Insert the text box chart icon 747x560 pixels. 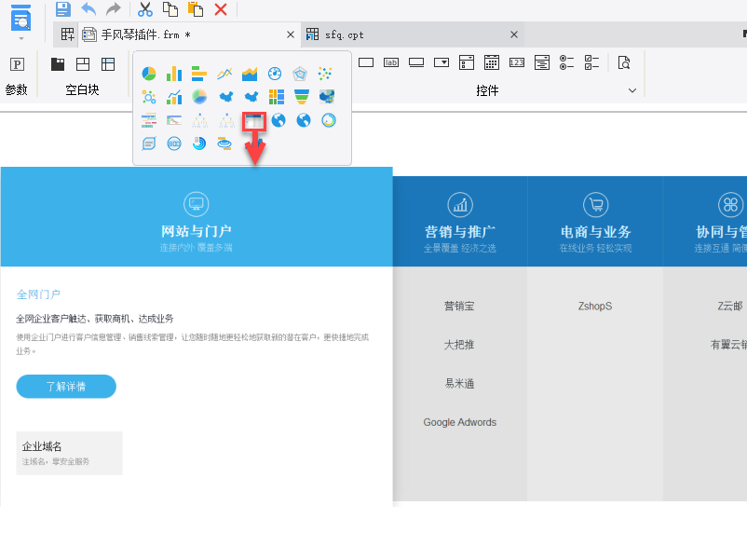tap(149, 143)
